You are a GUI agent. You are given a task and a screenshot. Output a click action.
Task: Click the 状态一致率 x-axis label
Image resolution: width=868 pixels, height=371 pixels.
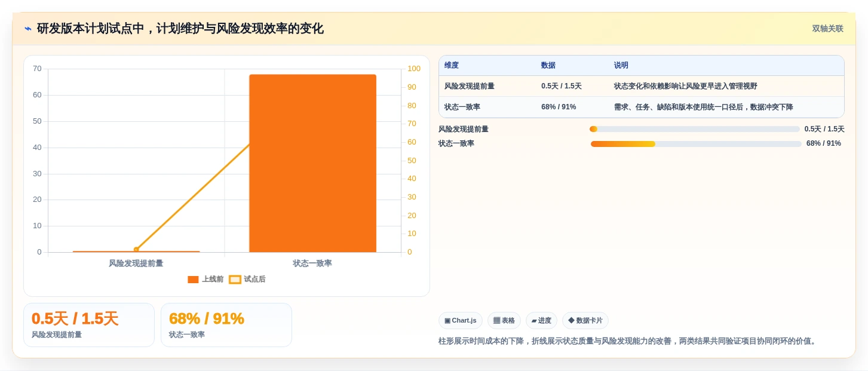[312, 263]
